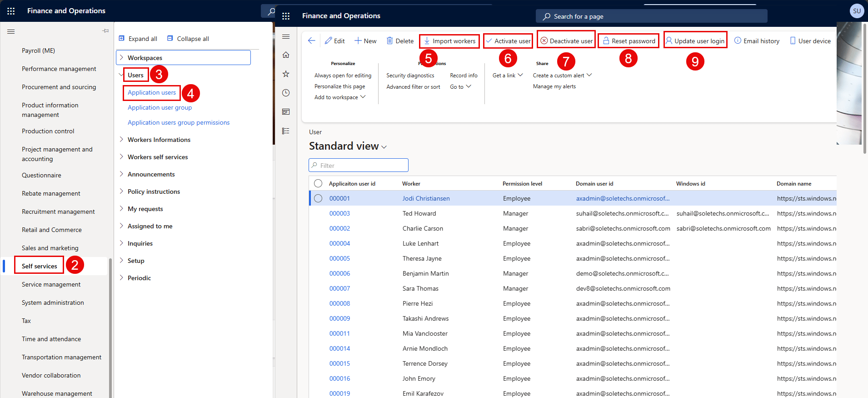The image size is (868, 398).
Task: Open the Workspaces icon in the front sidebar
Action: point(286,112)
